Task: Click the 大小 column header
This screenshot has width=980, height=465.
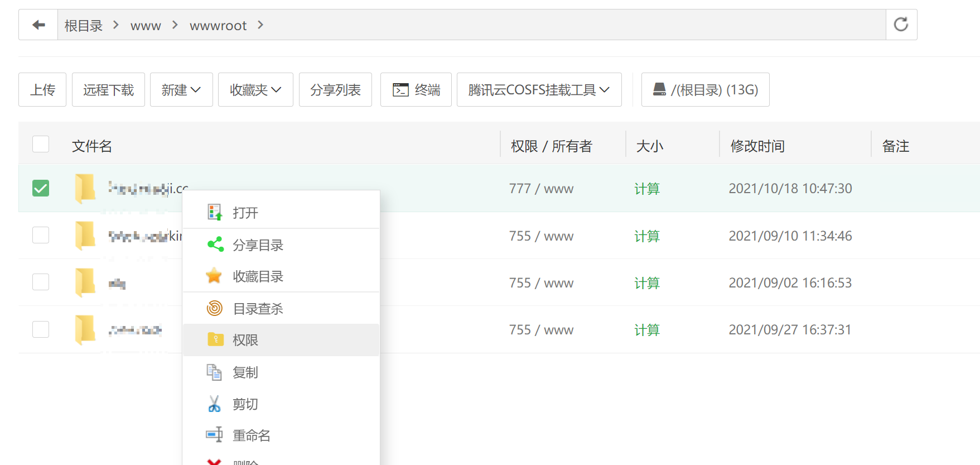Action: (650, 146)
